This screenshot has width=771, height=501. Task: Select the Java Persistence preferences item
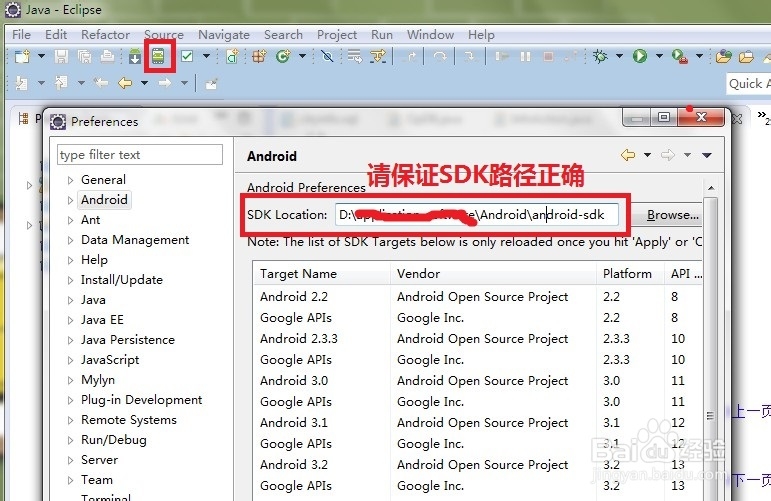click(128, 340)
